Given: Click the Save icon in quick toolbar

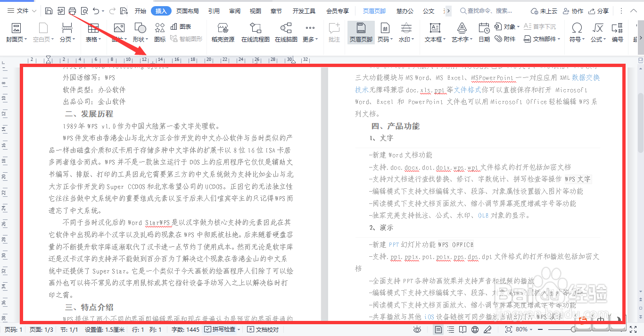Looking at the screenshot, I should pyautogui.click(x=49, y=11).
